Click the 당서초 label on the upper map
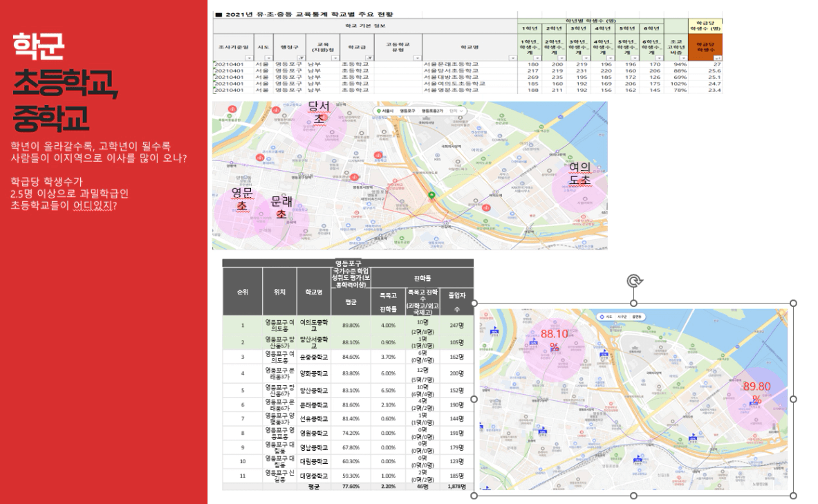Screen dimensions: 818x504 click(x=319, y=112)
